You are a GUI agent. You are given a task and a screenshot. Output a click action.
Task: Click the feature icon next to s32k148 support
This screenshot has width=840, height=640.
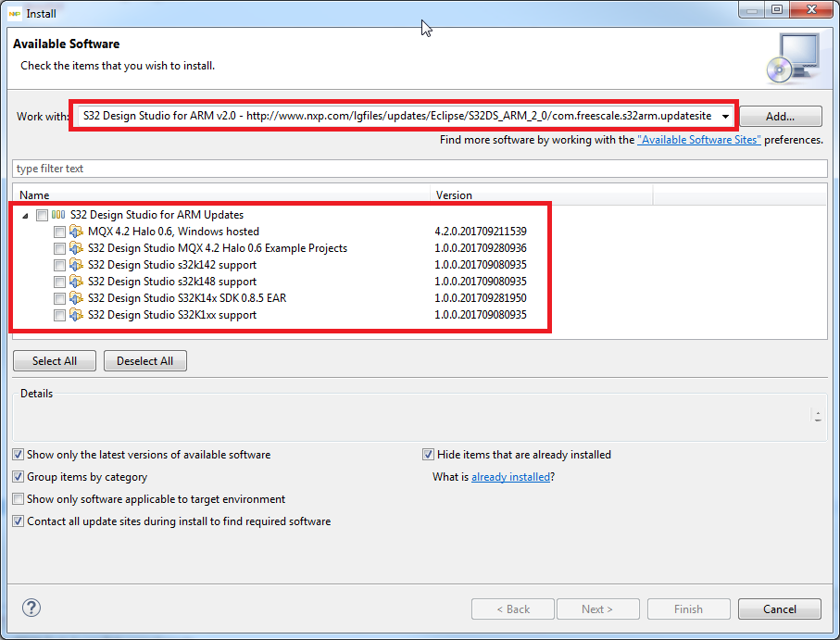76,282
